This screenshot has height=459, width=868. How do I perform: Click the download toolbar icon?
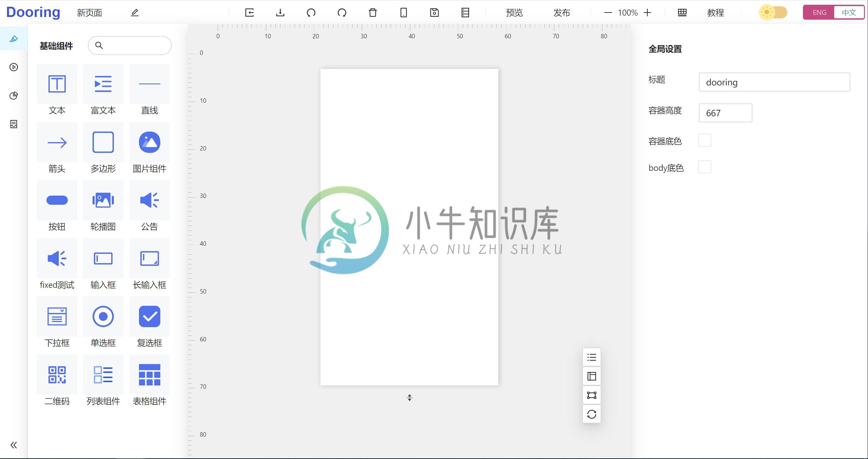280,13
